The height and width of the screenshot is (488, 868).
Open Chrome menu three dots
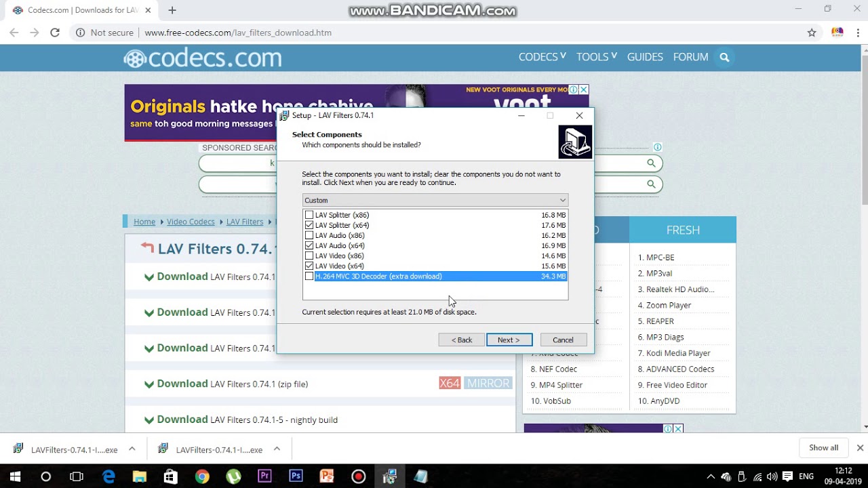tap(858, 33)
